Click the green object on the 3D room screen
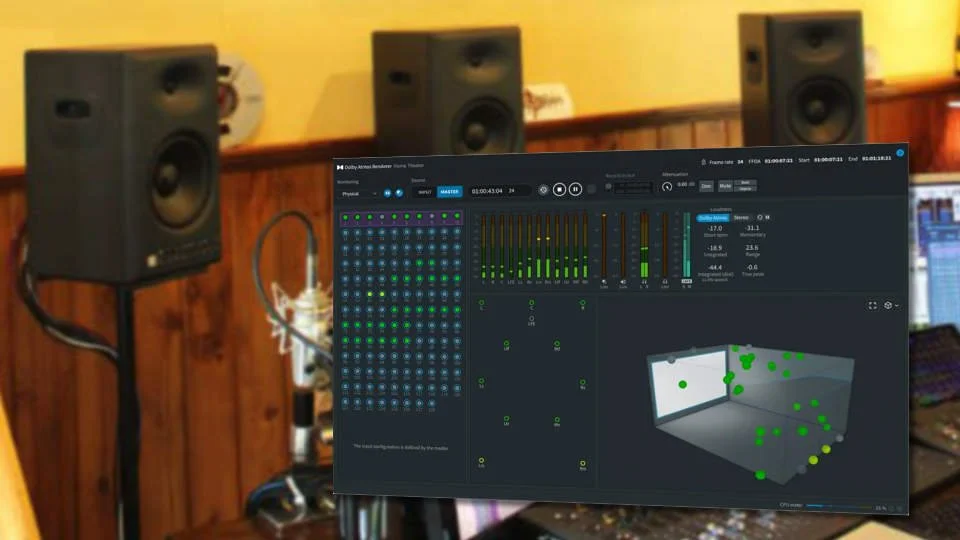The height and width of the screenshot is (540, 960). (x=682, y=384)
